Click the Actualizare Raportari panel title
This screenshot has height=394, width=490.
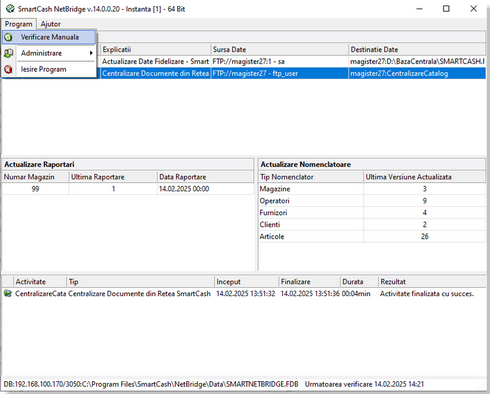click(x=39, y=164)
